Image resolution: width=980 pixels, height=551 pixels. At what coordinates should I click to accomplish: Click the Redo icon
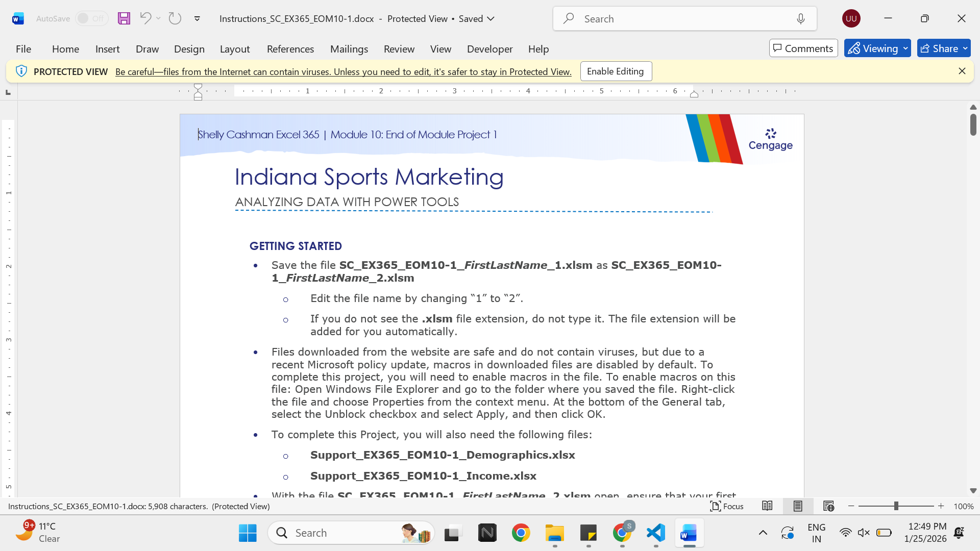click(175, 18)
